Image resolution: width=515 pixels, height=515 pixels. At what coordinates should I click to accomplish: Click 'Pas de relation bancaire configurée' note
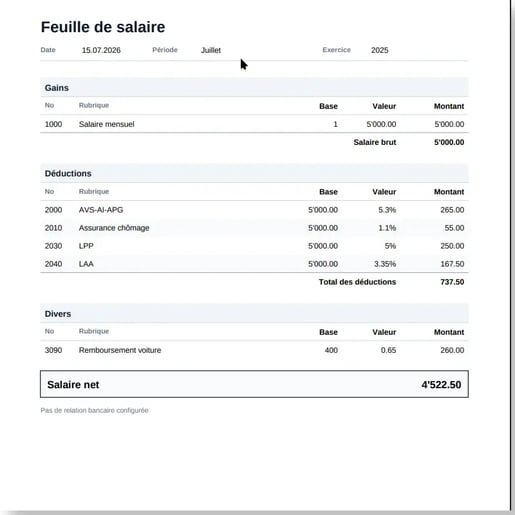coord(94,410)
